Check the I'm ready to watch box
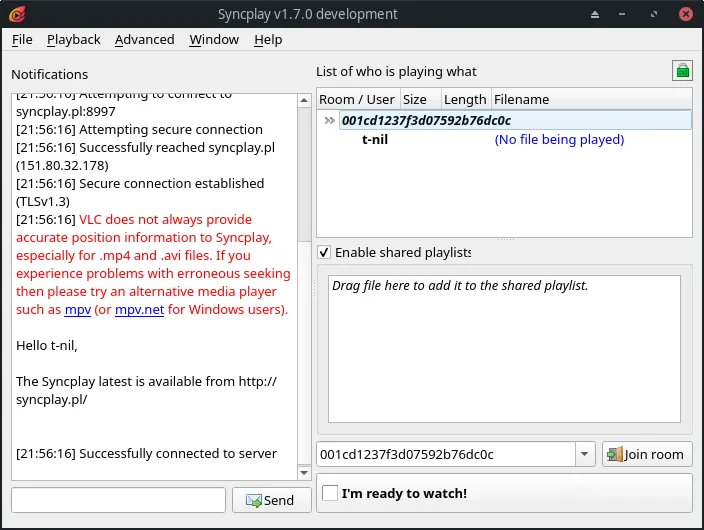The image size is (704, 530). 330,493
